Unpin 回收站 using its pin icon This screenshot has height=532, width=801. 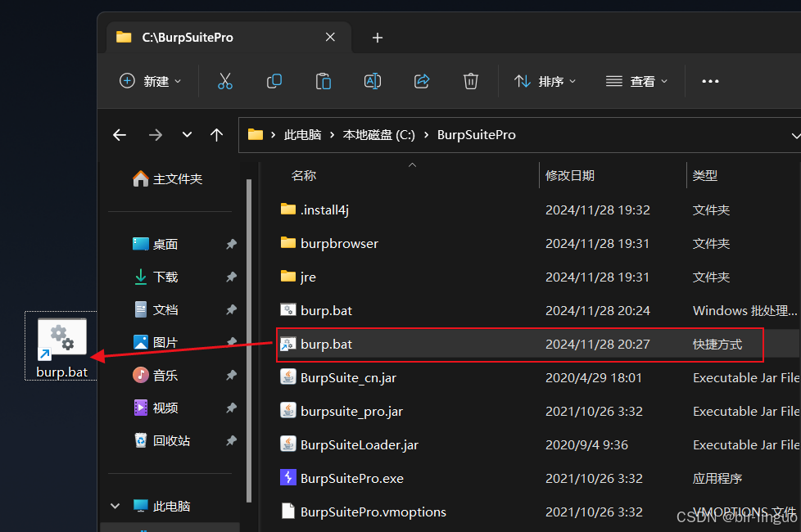232,440
